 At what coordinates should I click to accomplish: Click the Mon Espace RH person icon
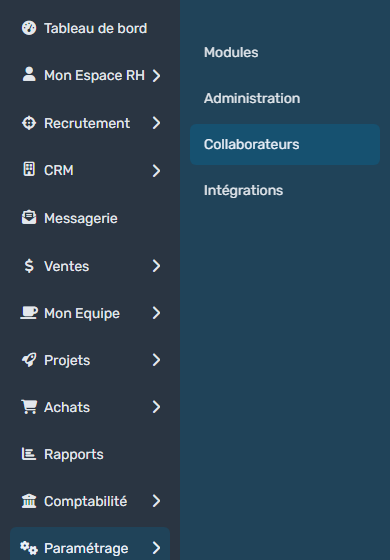29,75
